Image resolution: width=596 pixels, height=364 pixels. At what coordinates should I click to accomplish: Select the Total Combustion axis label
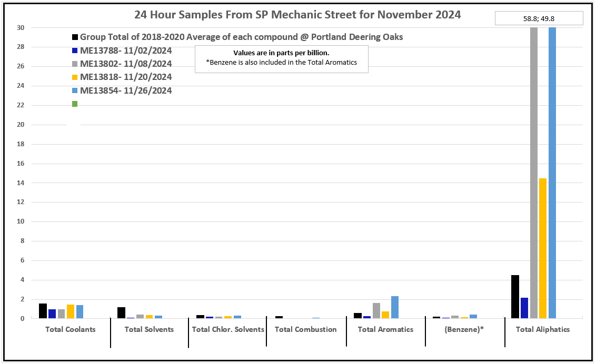coord(306,329)
